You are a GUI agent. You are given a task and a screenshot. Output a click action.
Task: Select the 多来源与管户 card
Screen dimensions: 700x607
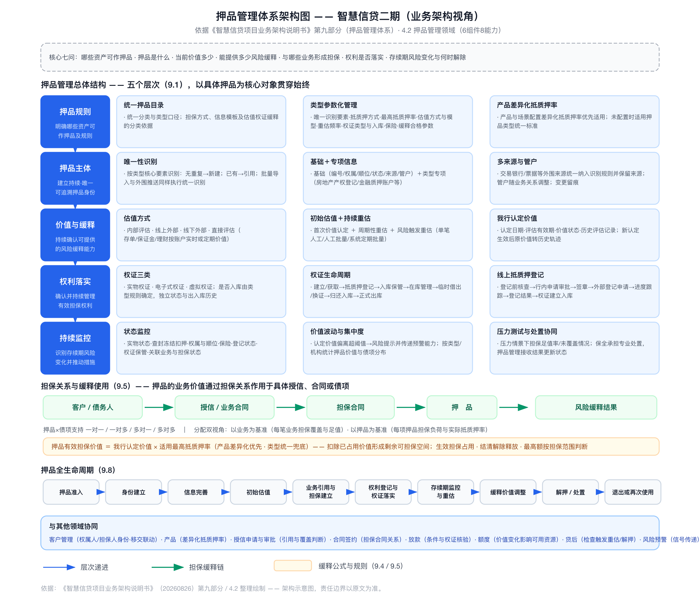574,178
